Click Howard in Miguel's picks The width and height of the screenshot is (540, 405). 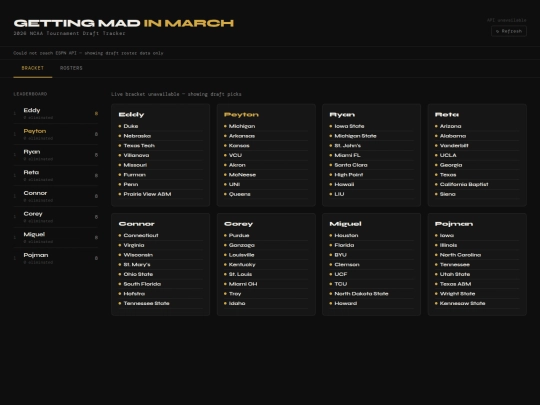[346, 303]
